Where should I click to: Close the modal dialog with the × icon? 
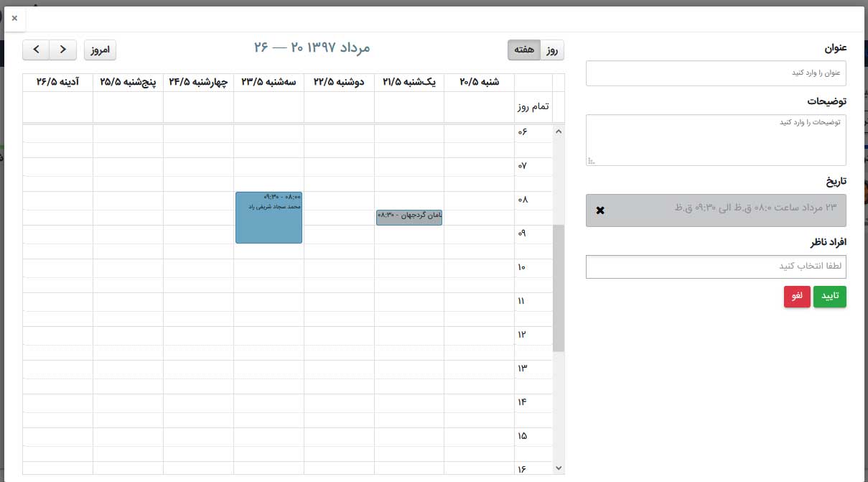coord(14,19)
